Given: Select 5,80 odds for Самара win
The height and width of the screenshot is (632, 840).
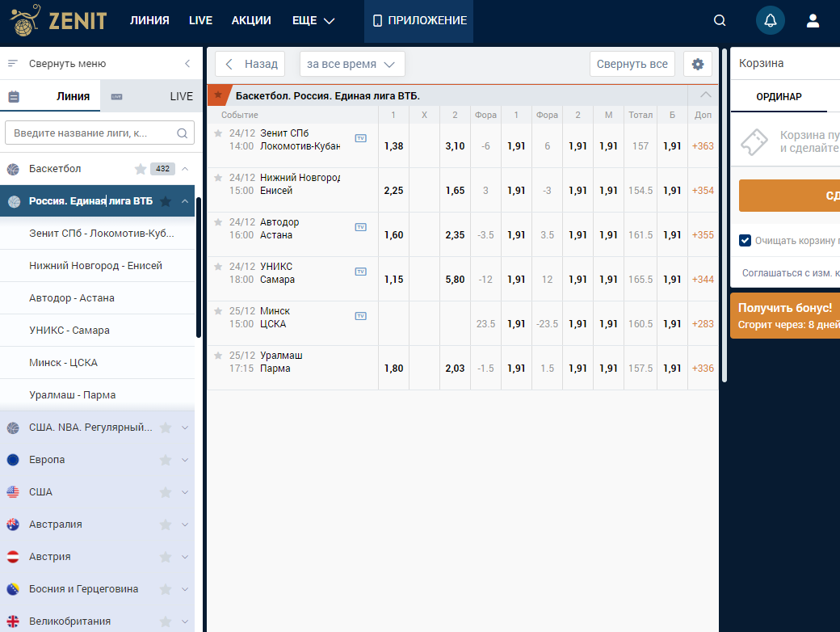Looking at the screenshot, I should [456, 280].
